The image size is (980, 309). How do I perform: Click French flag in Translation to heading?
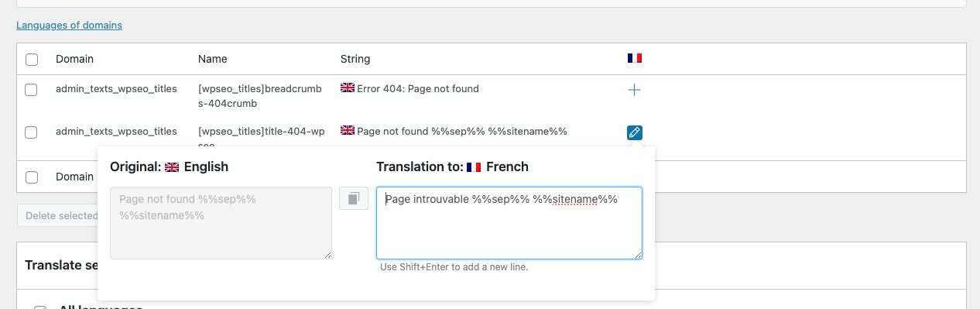click(x=474, y=167)
